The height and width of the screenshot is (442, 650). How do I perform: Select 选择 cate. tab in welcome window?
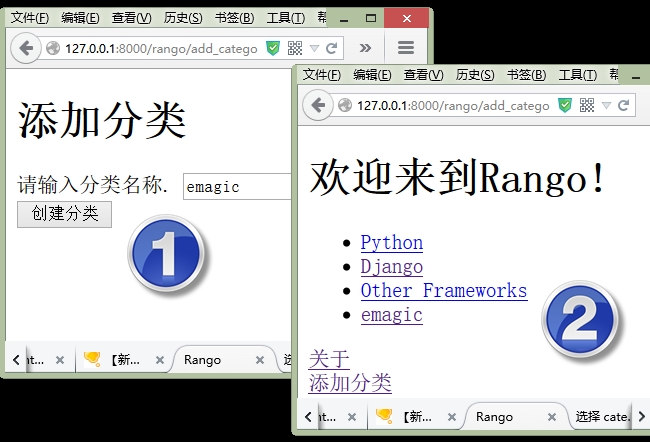601,416
